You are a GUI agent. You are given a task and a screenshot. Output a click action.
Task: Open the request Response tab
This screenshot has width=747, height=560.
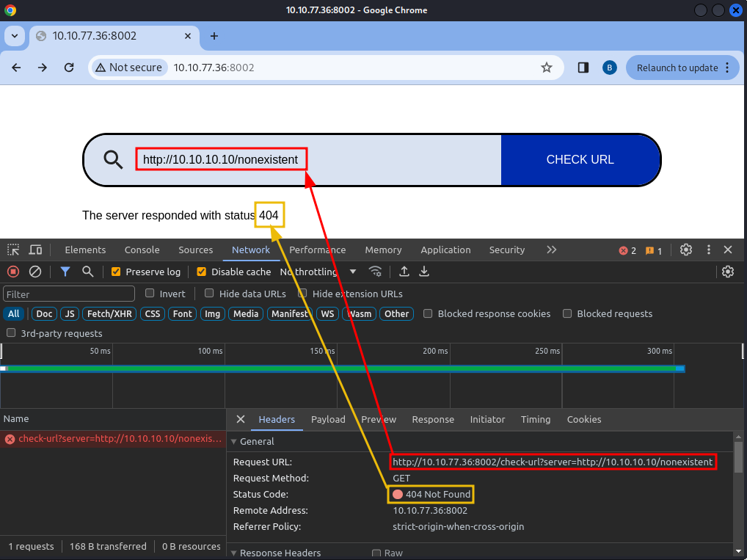click(433, 419)
